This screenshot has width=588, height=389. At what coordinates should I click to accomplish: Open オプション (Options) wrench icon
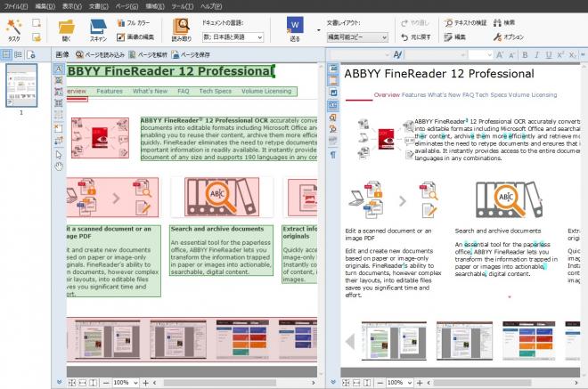coord(509,37)
